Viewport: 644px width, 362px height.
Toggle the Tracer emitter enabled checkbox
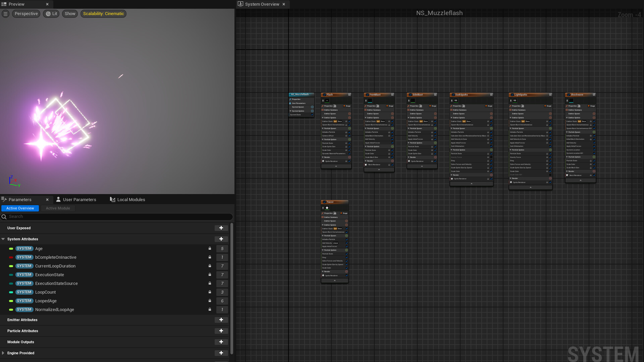coord(324,202)
